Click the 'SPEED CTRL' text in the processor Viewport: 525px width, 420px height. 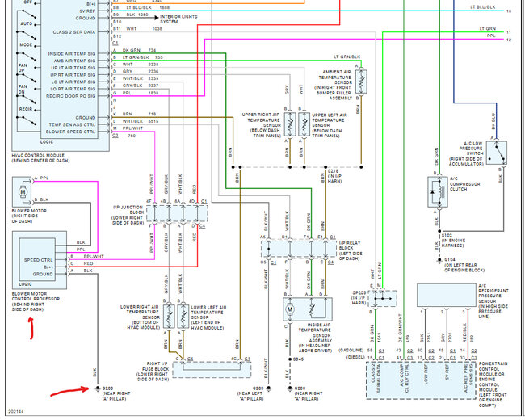pyautogui.click(x=38, y=260)
